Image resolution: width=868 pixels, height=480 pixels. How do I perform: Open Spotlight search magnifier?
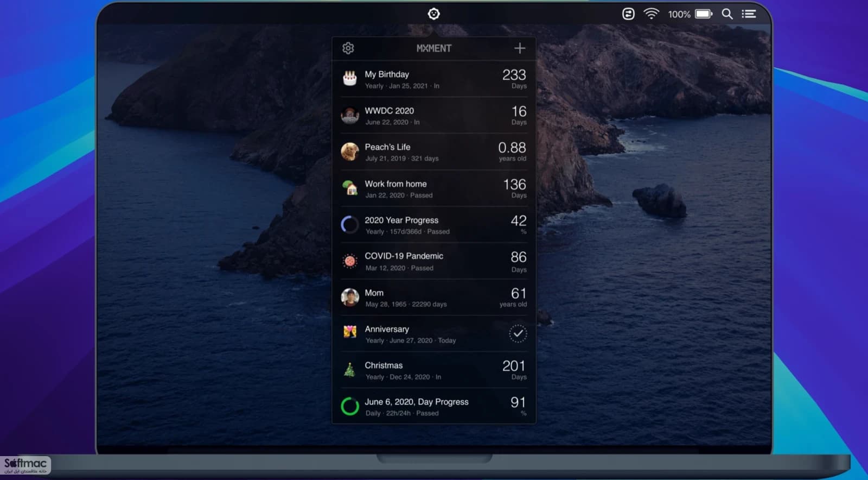coord(727,14)
